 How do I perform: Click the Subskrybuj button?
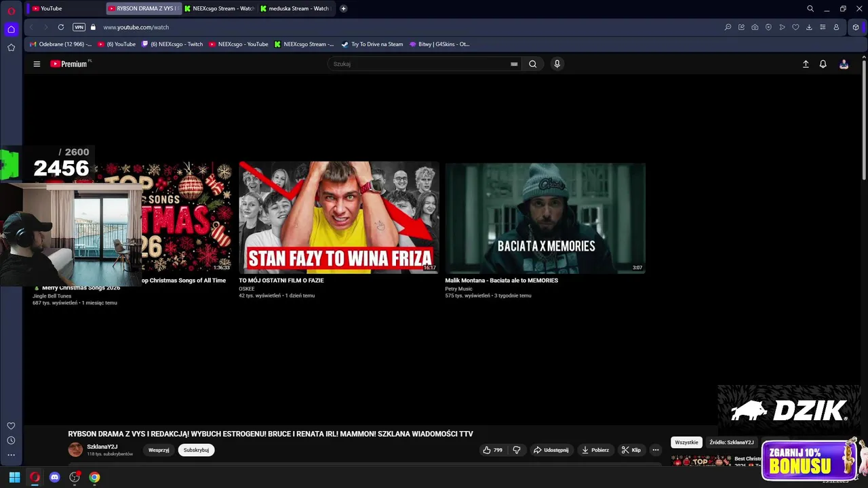tap(196, 450)
